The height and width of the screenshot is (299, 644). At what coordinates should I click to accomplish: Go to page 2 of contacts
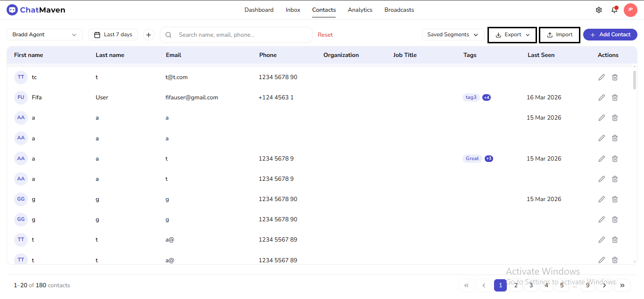(x=516, y=285)
